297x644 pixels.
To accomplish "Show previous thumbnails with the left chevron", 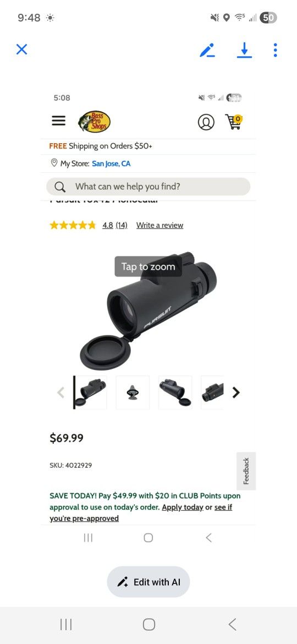I will pos(61,392).
